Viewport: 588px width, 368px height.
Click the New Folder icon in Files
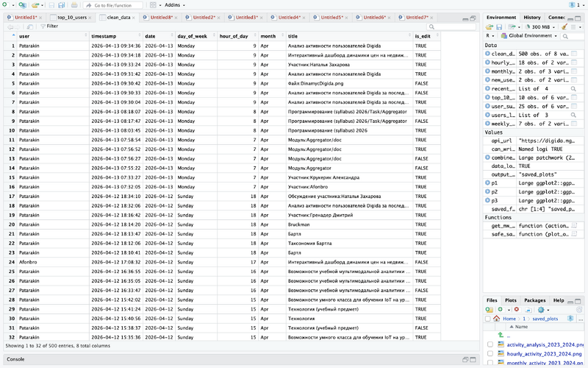(490, 310)
